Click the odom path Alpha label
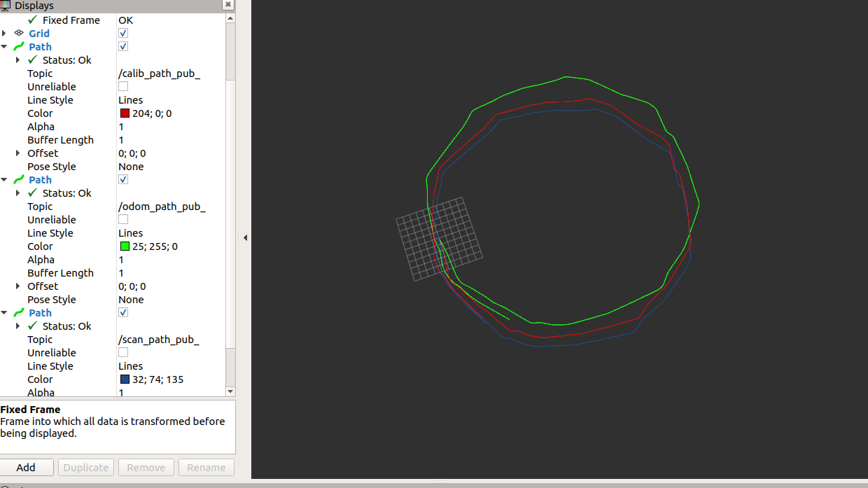This screenshot has width=868, height=488. point(41,259)
